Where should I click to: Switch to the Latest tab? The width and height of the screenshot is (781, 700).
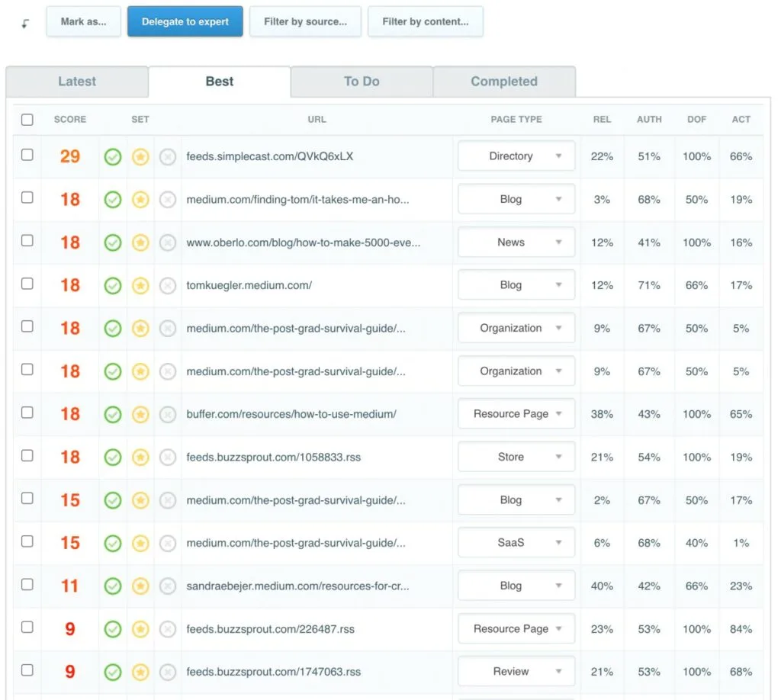(x=77, y=82)
